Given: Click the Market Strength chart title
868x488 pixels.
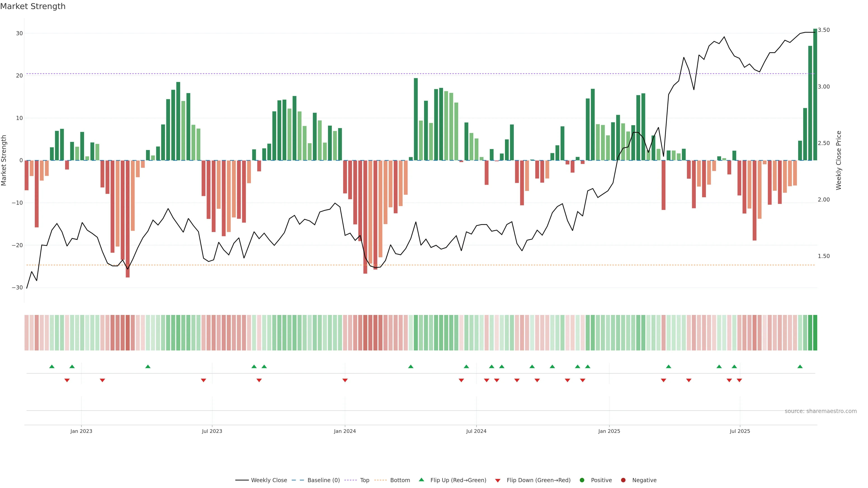Looking at the screenshot, I should pyautogui.click(x=33, y=6).
